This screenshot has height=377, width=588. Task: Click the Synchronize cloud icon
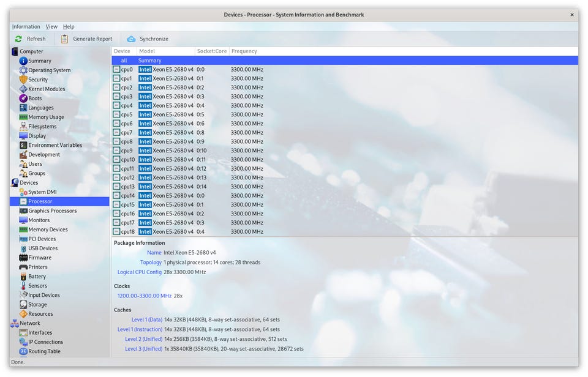131,39
